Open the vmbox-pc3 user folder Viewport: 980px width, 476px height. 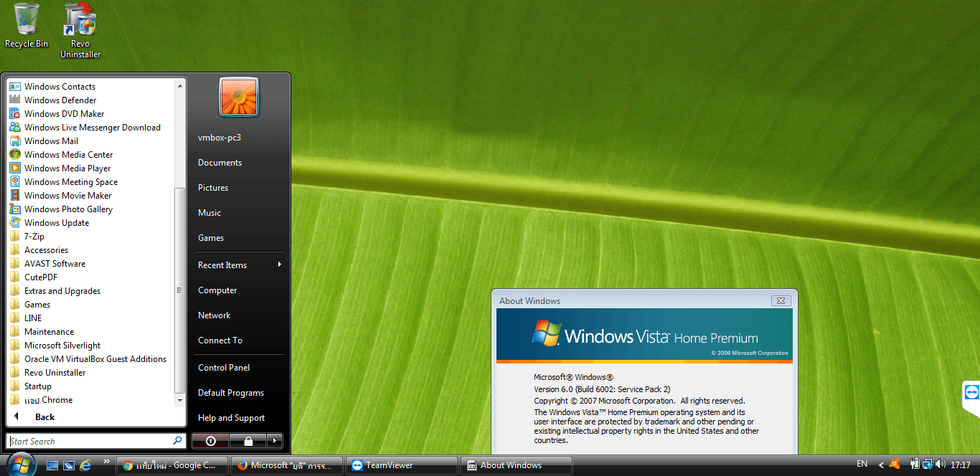pyautogui.click(x=220, y=138)
